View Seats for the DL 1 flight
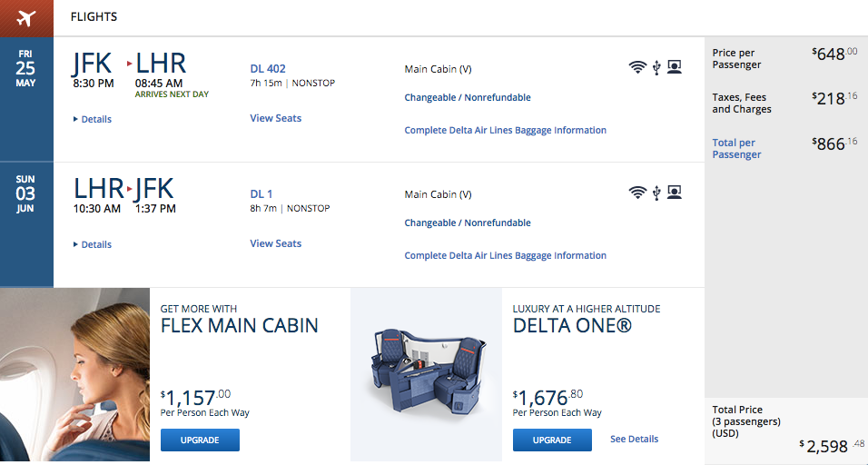Viewport: 868px width, 465px height. [x=276, y=243]
